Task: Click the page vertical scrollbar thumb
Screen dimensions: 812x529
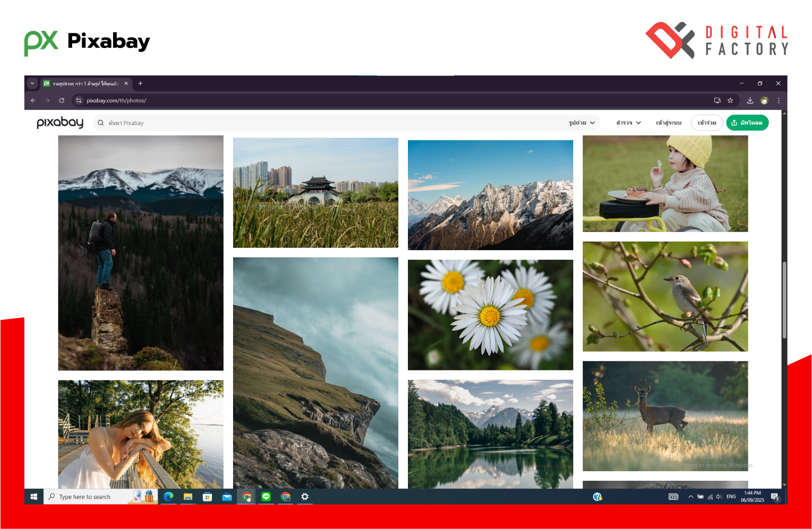Action: pos(784,300)
